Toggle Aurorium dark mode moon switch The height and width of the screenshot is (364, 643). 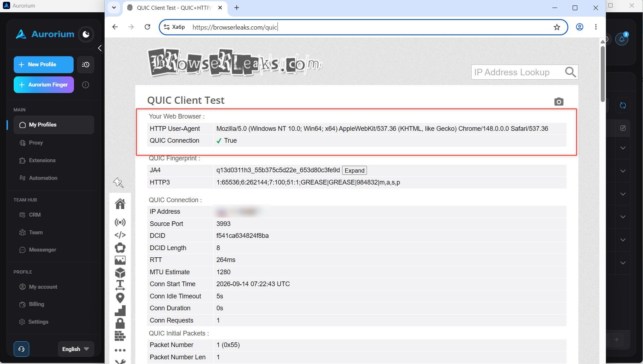[x=86, y=34]
